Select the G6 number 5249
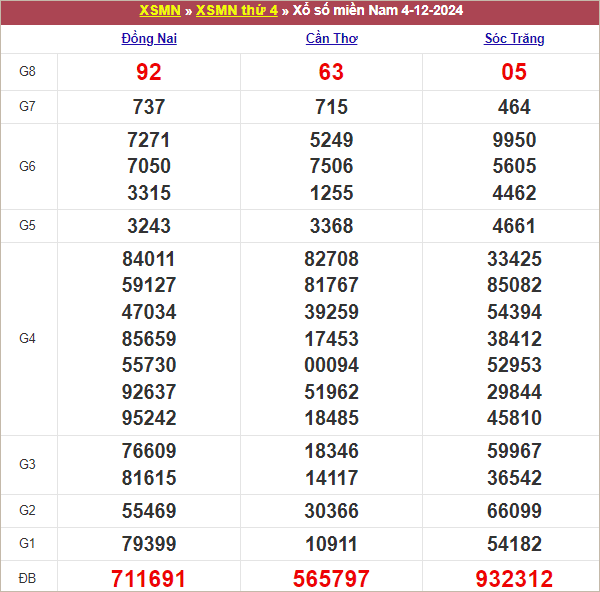The width and height of the screenshot is (600, 592). [331, 140]
